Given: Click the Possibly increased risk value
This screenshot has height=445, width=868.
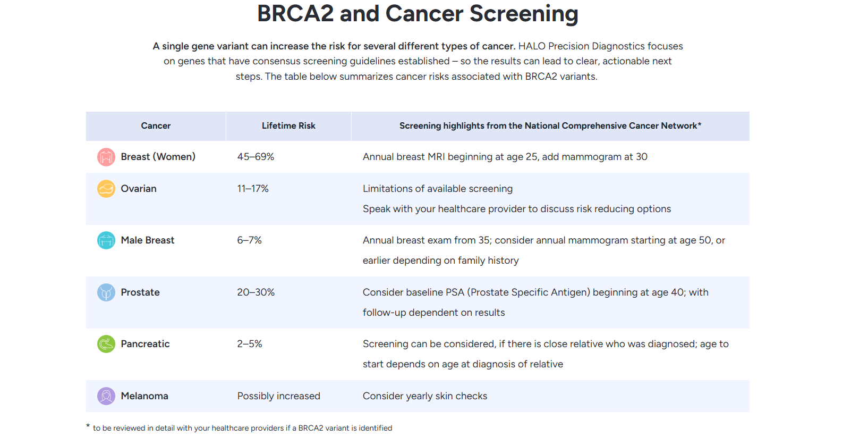Looking at the screenshot, I should click(x=279, y=396).
